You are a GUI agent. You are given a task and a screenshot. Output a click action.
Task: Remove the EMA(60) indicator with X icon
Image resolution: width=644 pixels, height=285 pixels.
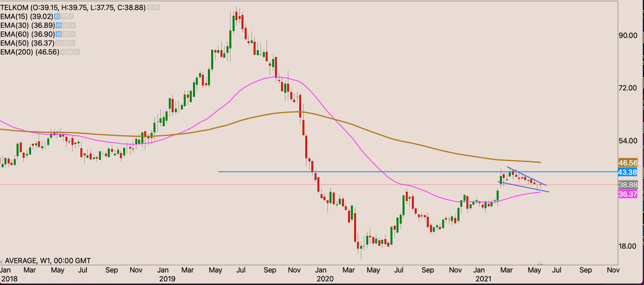click(72, 34)
